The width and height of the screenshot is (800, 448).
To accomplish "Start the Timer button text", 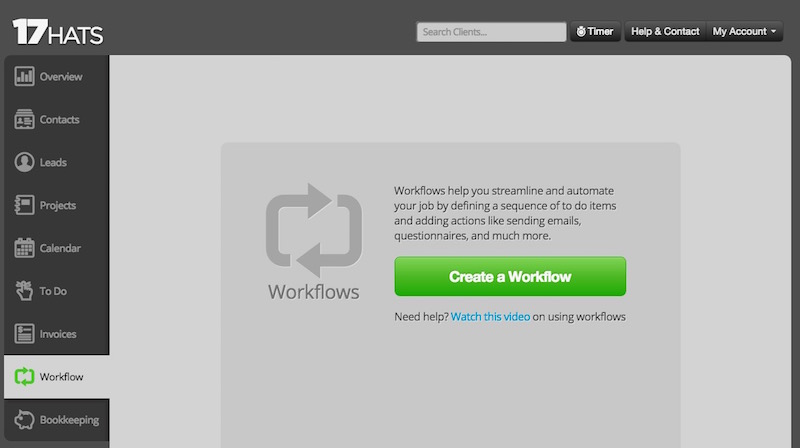I will tap(600, 32).
